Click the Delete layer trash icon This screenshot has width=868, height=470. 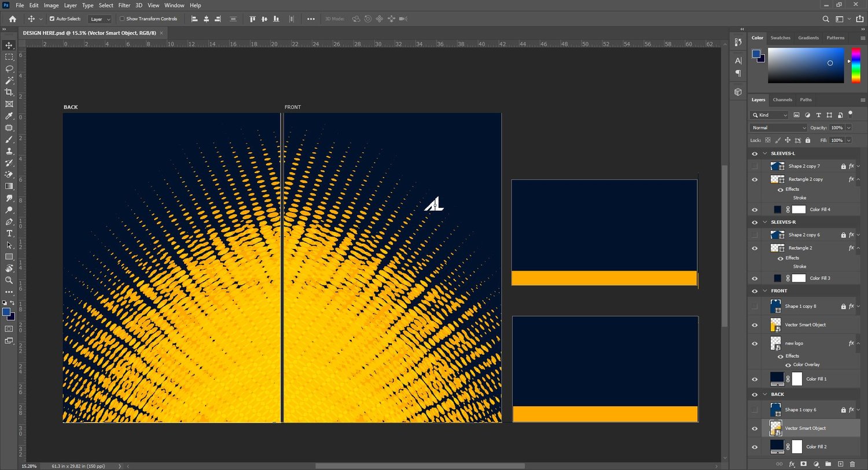[x=852, y=464]
